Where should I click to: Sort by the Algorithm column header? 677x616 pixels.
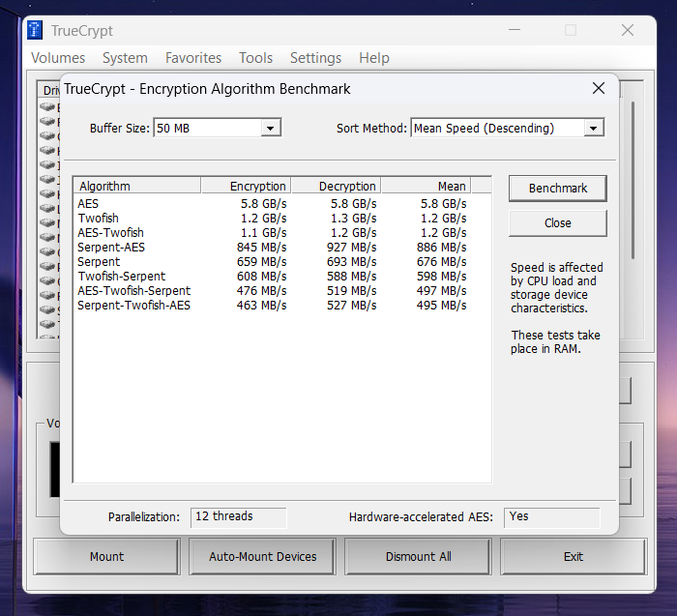point(137,186)
